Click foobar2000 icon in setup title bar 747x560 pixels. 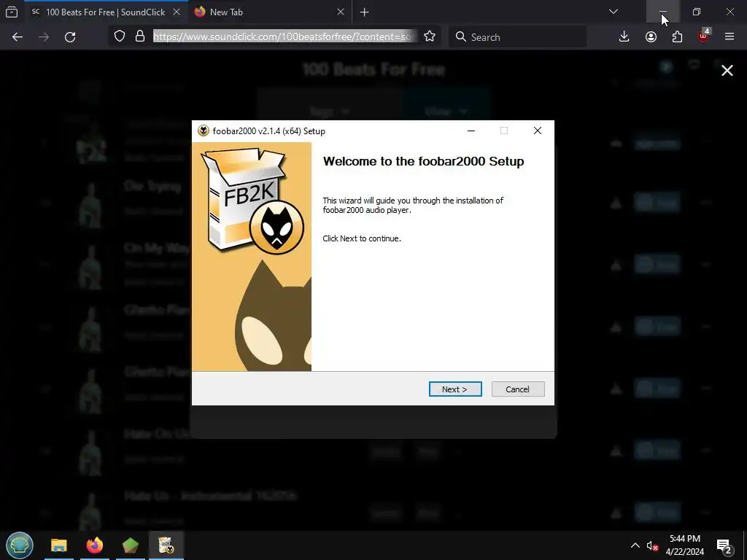coord(204,131)
